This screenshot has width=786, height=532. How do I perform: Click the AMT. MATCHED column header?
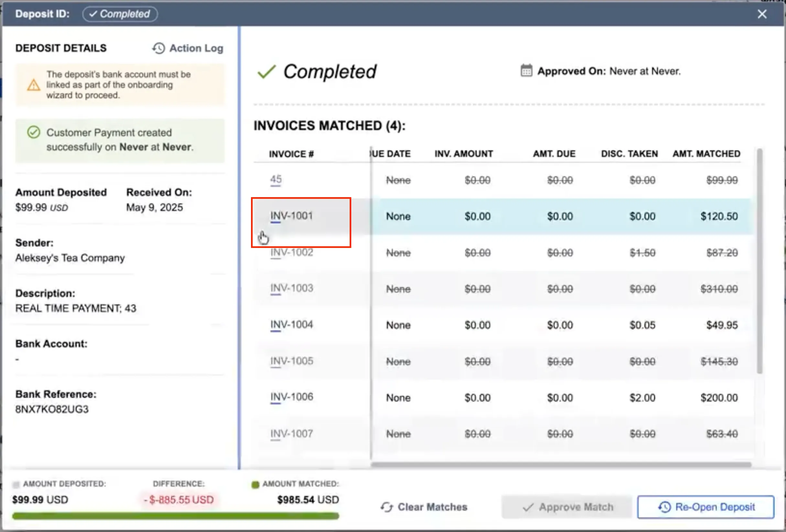tap(706, 154)
